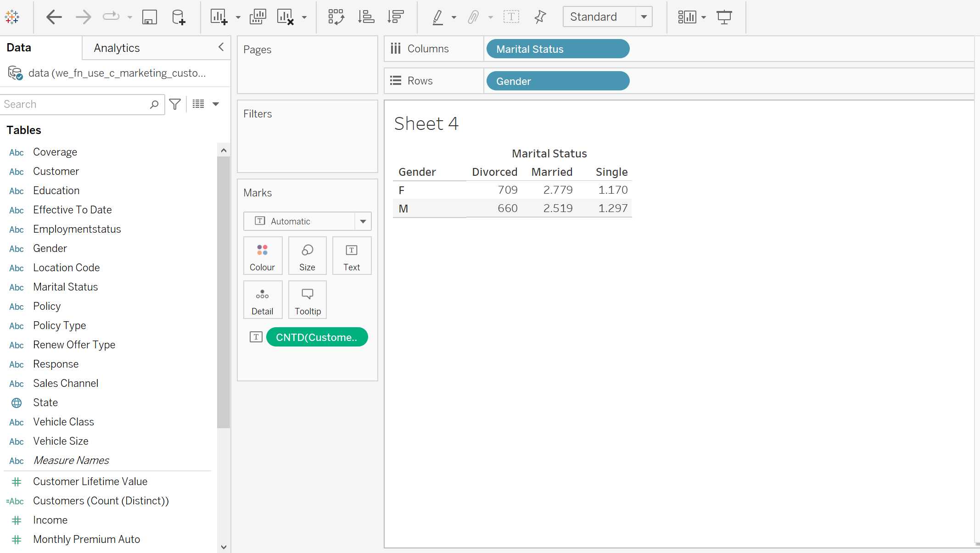Sort the view ascending
The height and width of the screenshot is (553, 980).
[x=366, y=17]
